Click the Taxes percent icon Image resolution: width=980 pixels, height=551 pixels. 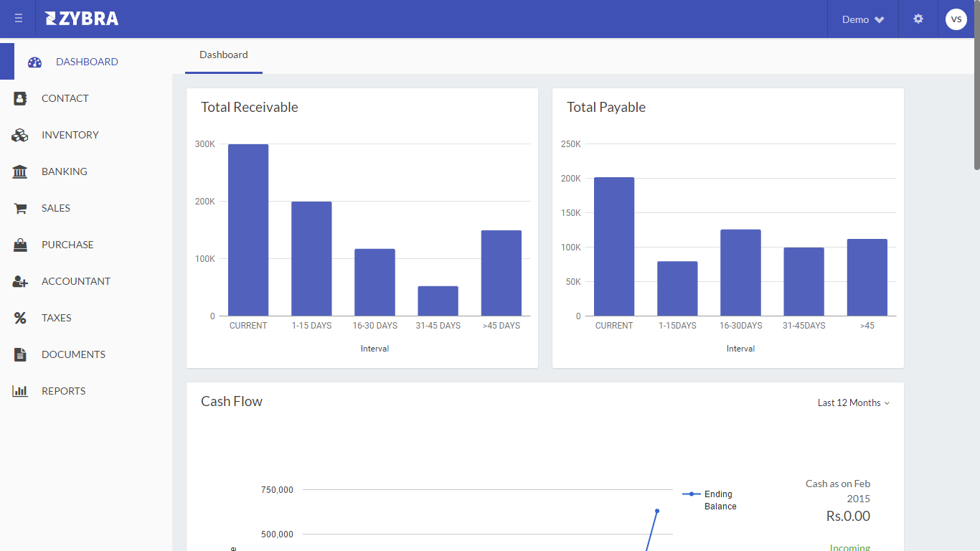coord(20,318)
